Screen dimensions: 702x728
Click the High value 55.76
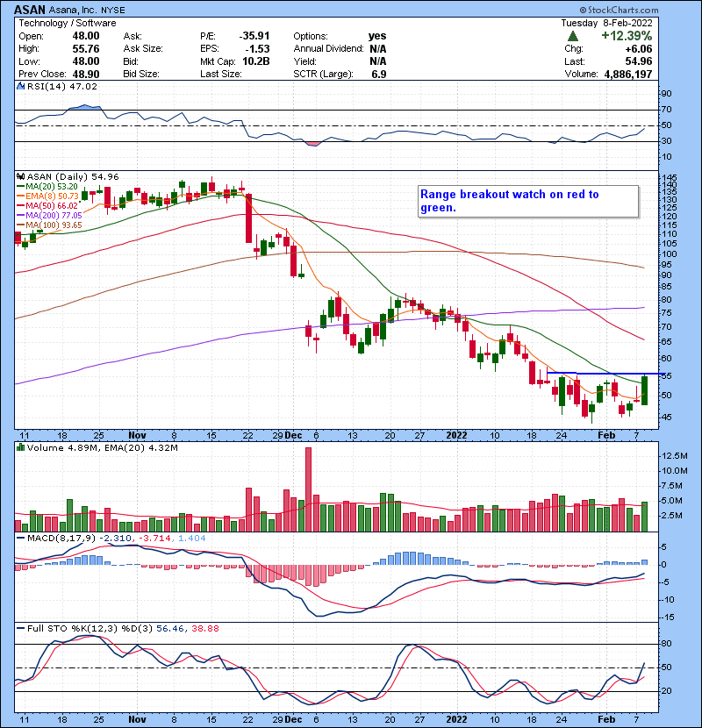pyautogui.click(x=86, y=49)
